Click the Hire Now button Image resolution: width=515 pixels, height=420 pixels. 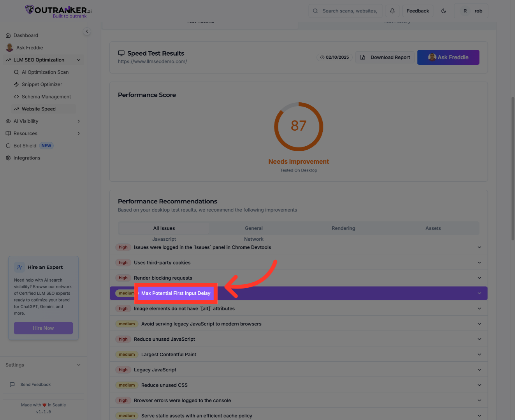click(x=43, y=328)
